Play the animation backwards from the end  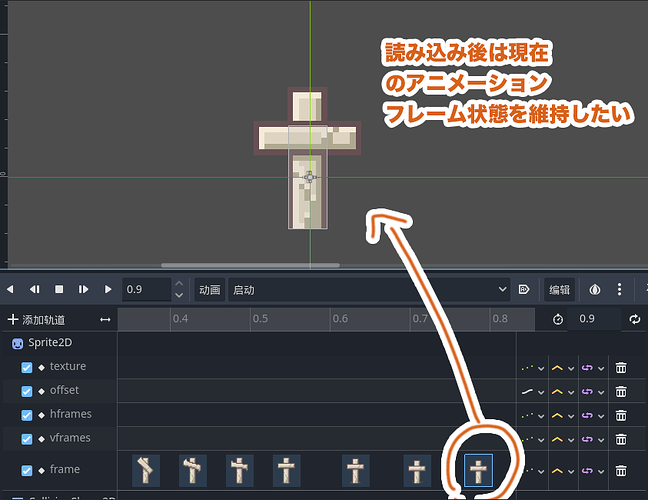point(35,289)
